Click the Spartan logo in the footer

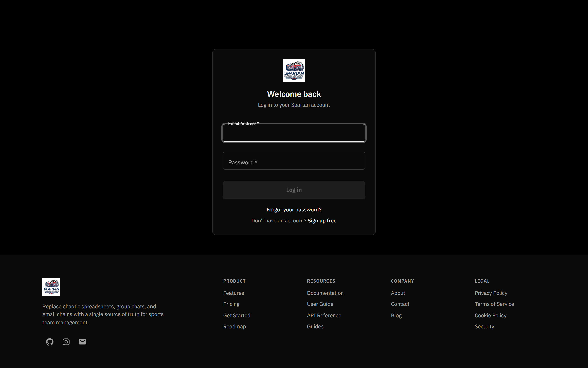pyautogui.click(x=51, y=287)
